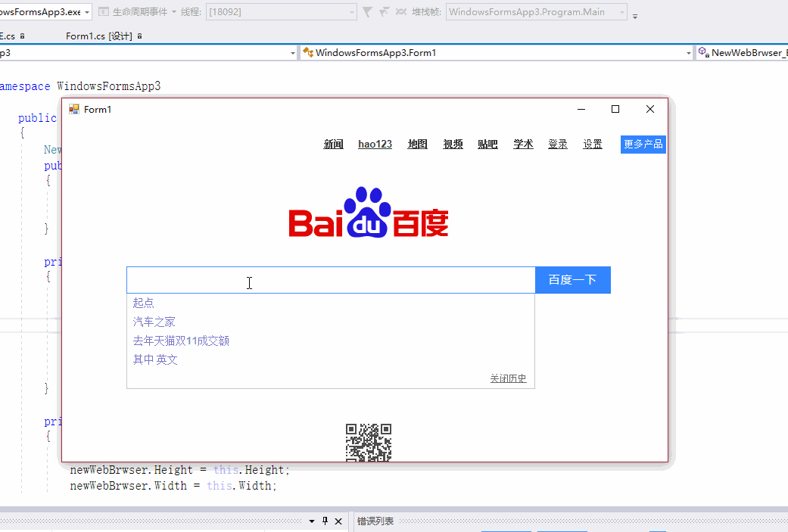Image resolution: width=788 pixels, height=532 pixels.
Task: Open the 地图 link
Action: 417,145
